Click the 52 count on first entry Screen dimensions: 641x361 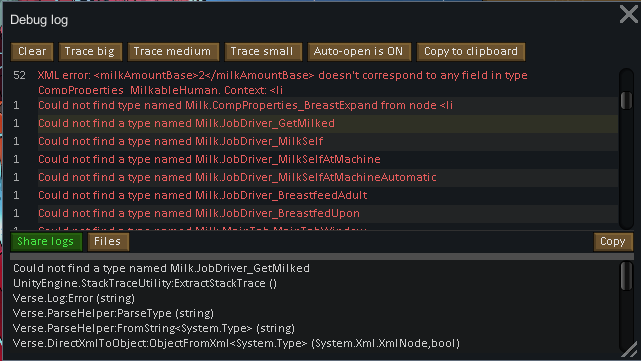[x=19, y=75]
